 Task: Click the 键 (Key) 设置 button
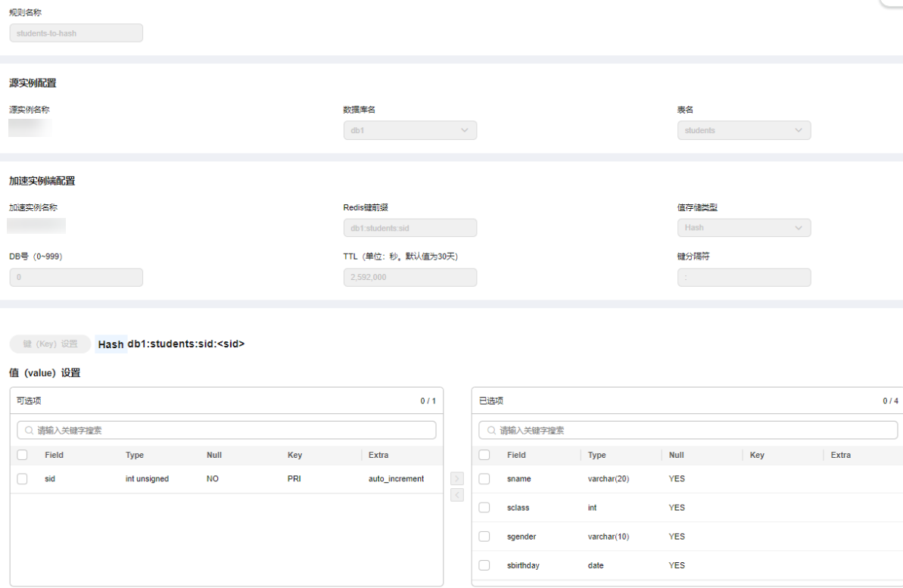click(50, 344)
